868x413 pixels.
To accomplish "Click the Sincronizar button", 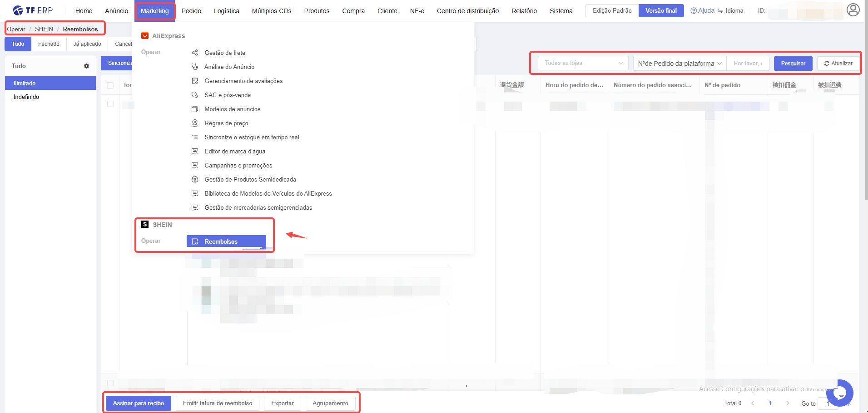I will pos(117,63).
